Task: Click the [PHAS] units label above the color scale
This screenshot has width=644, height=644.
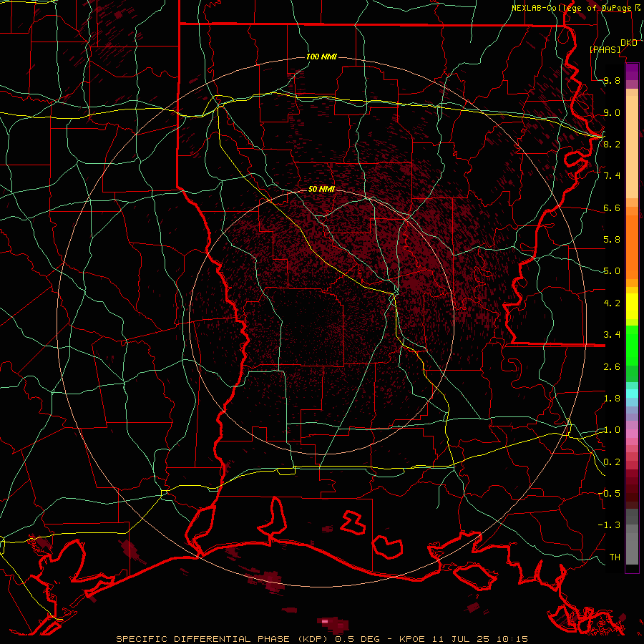Action: click(x=605, y=50)
